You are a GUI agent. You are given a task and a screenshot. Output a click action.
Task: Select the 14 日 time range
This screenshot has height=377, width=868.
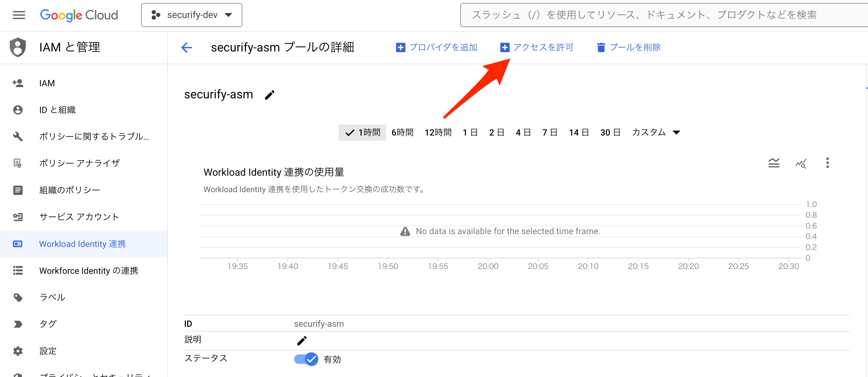pyautogui.click(x=579, y=133)
